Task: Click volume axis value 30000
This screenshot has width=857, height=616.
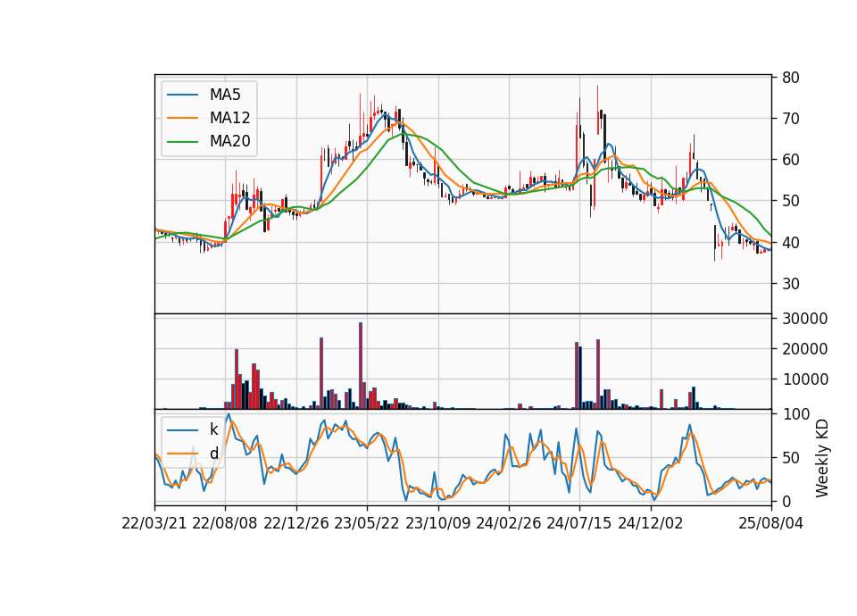Action: [805, 319]
